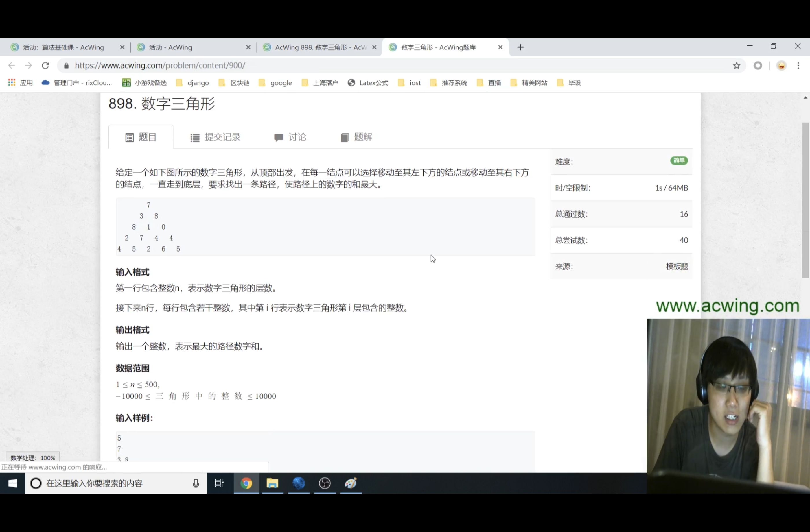Toggle the bookmark star for this page
Screen dimensions: 810x532
[x=736, y=65]
